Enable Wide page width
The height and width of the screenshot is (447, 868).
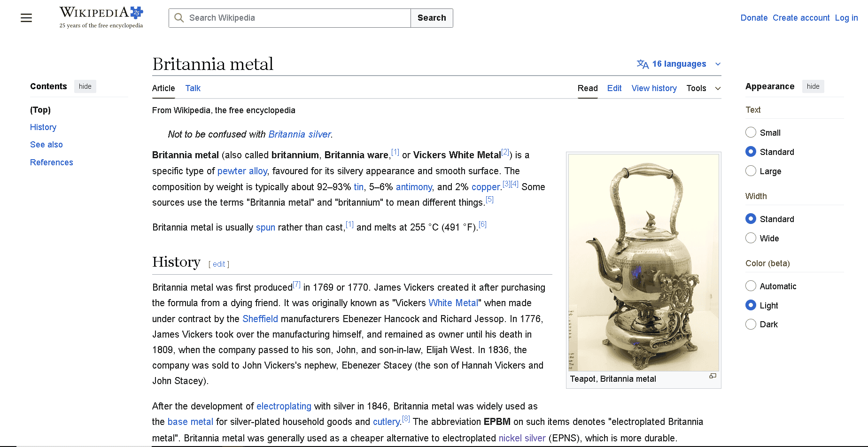pos(751,238)
